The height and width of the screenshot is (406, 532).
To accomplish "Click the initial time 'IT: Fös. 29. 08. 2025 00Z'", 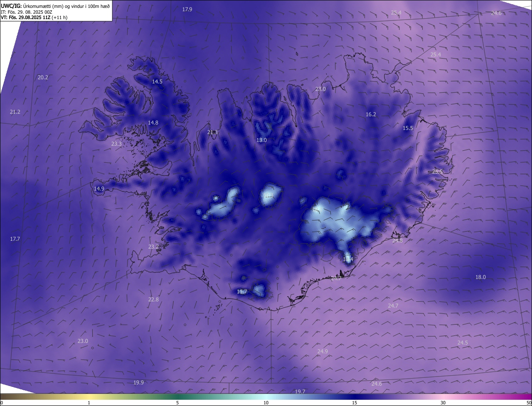I will (x=27, y=12).
